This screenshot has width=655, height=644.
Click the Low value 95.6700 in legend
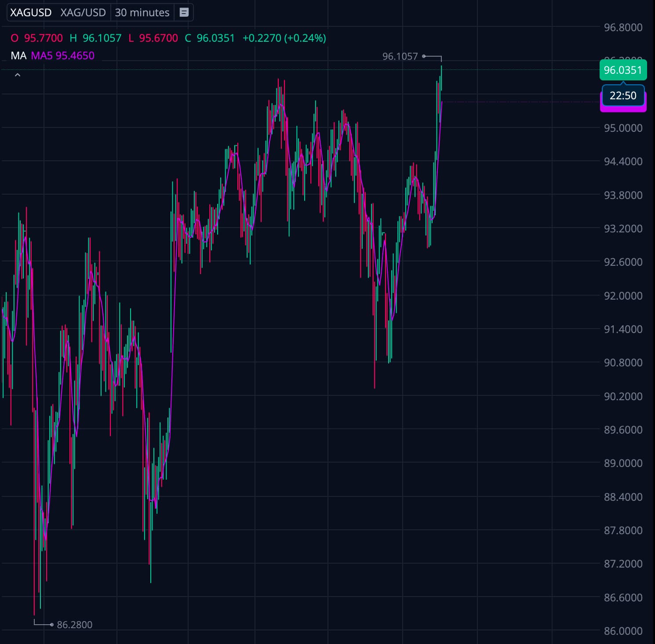(158, 38)
